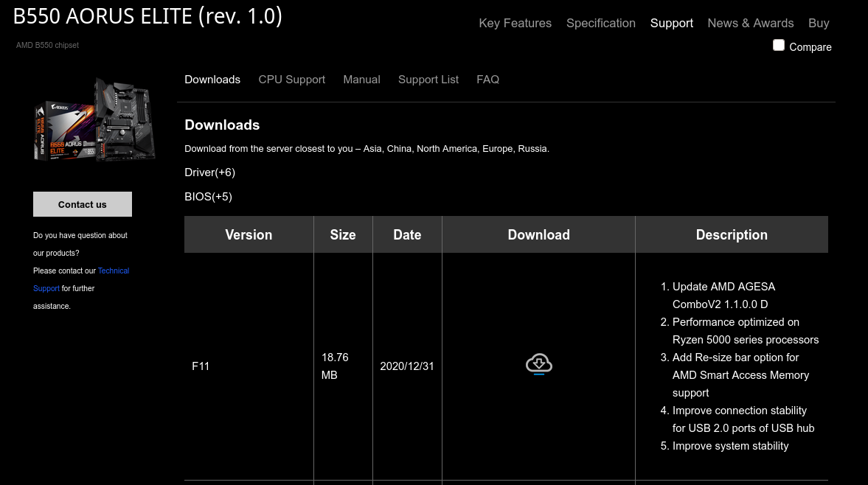Click the Size column header
Screen dimensions: 868x485
tap(343, 234)
